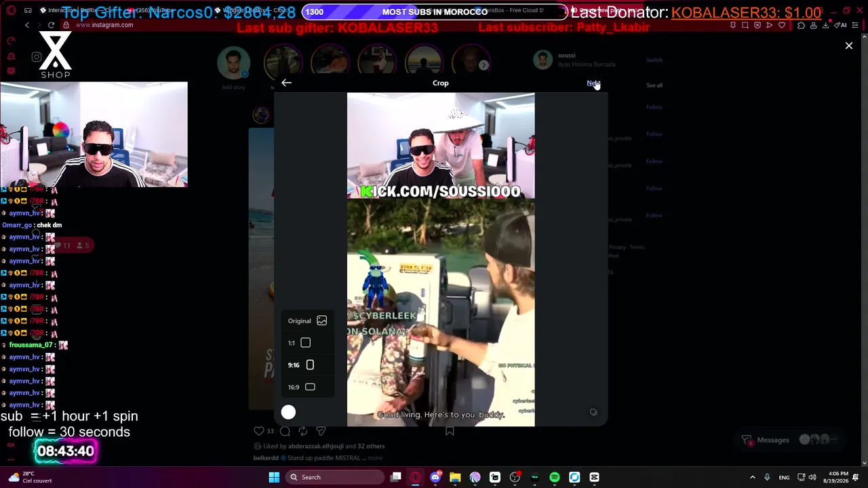Screen dimensions: 868x488
Task: Choose the 9:16 portrait crop ratio
Action: [300, 365]
